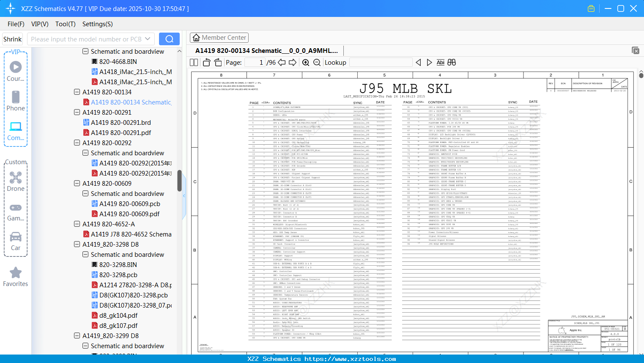Collapse the A1419_820-3298 D8 folder

pos(77,245)
